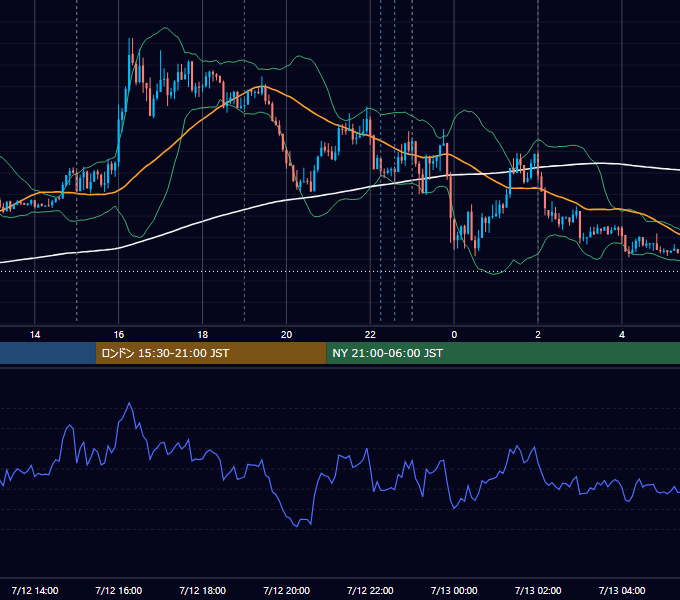Click hour label 16 on price chart axis
This screenshot has height=600, width=680.
[x=118, y=335]
